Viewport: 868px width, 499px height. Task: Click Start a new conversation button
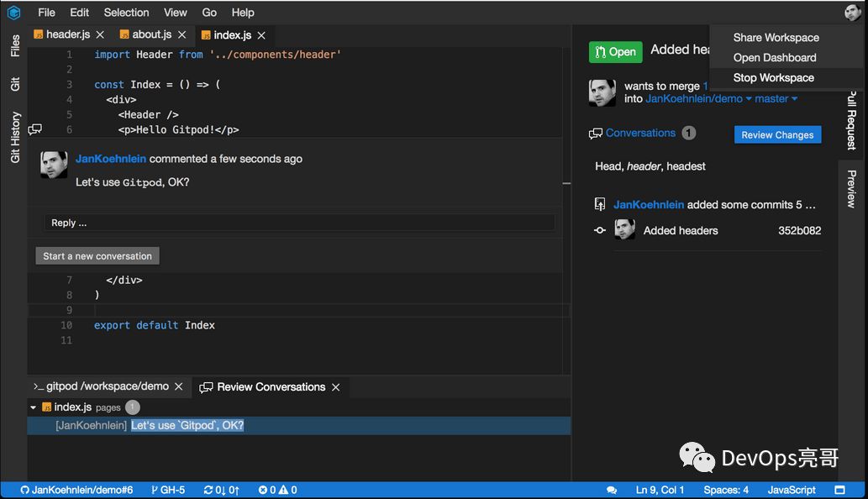(97, 256)
